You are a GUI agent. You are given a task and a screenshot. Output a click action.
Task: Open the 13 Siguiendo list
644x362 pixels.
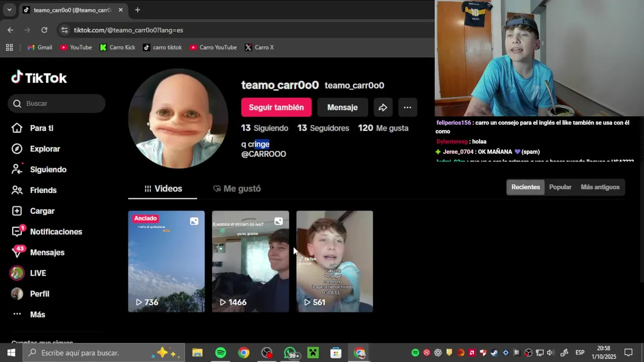pyautogui.click(x=265, y=128)
